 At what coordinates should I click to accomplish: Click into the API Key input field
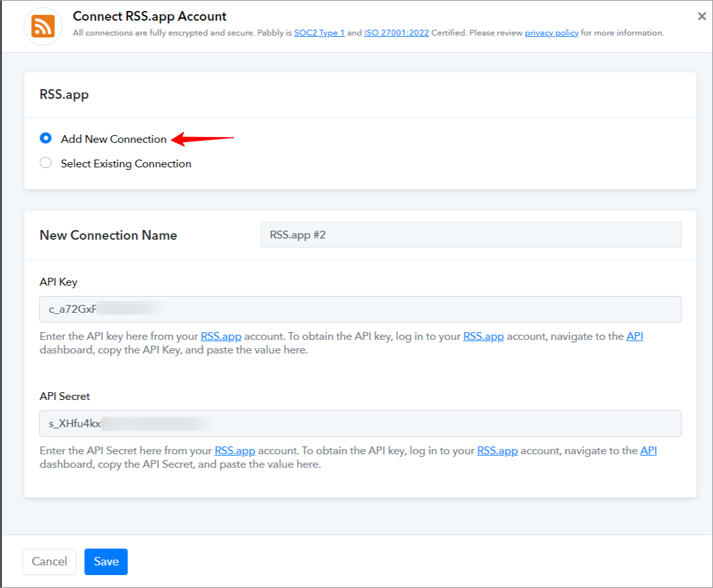point(360,309)
